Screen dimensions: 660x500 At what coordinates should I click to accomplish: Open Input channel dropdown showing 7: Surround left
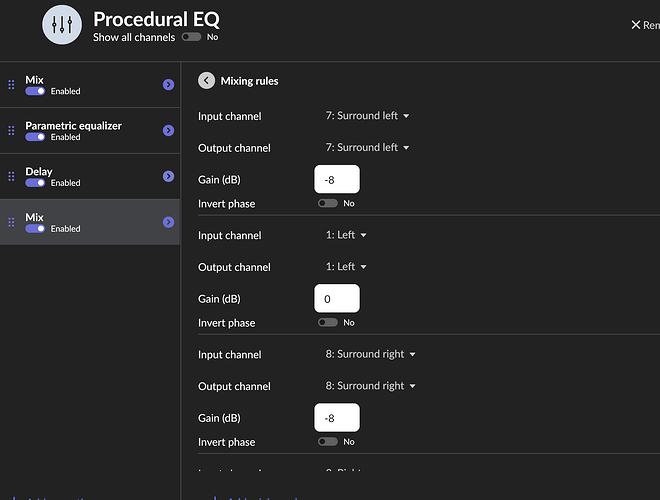(367, 116)
